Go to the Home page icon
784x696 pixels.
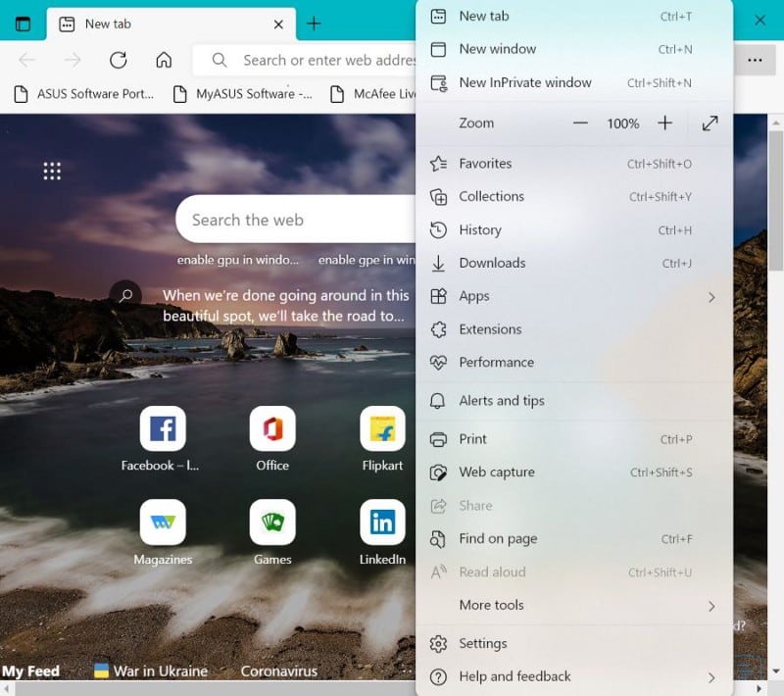164,60
